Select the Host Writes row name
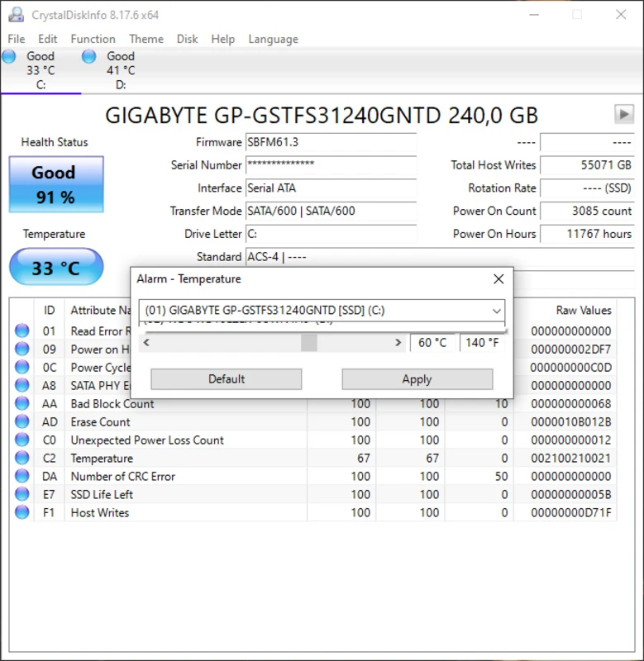The image size is (644, 661). [100, 512]
